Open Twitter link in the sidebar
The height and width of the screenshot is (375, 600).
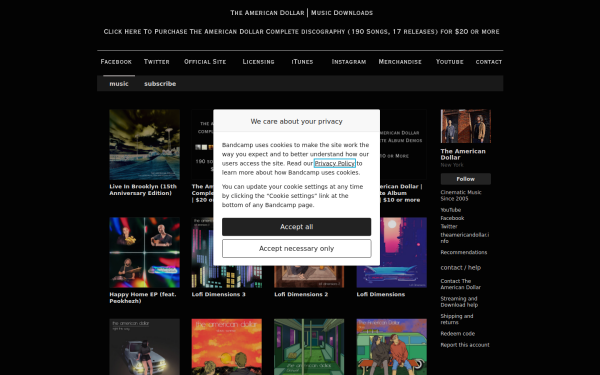click(x=449, y=227)
